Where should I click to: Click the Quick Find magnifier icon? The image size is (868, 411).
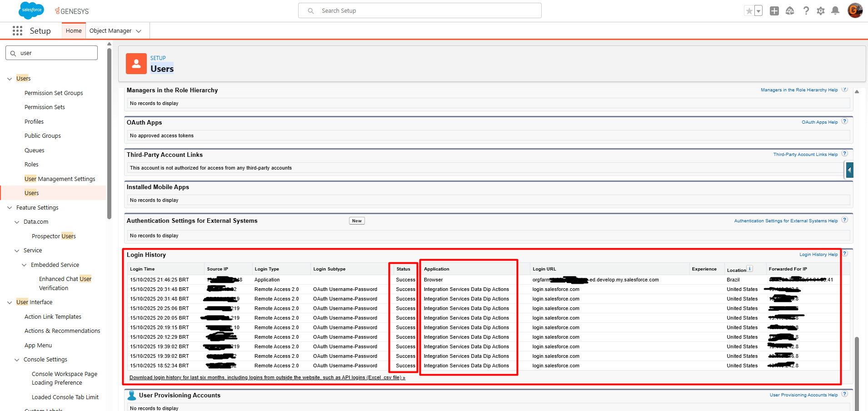pos(13,53)
